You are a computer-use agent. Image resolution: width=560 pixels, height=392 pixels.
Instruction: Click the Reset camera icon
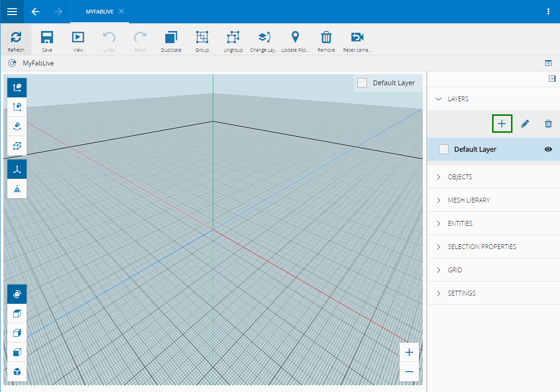click(357, 38)
